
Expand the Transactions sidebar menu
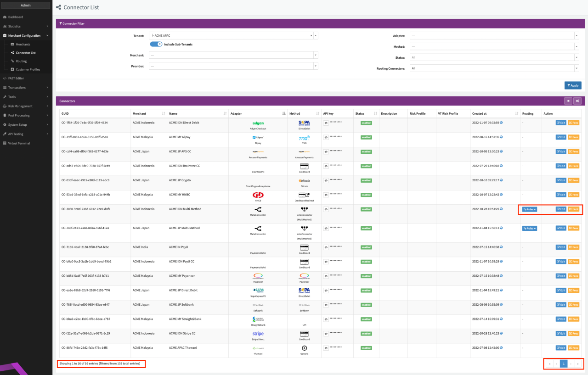point(17,87)
